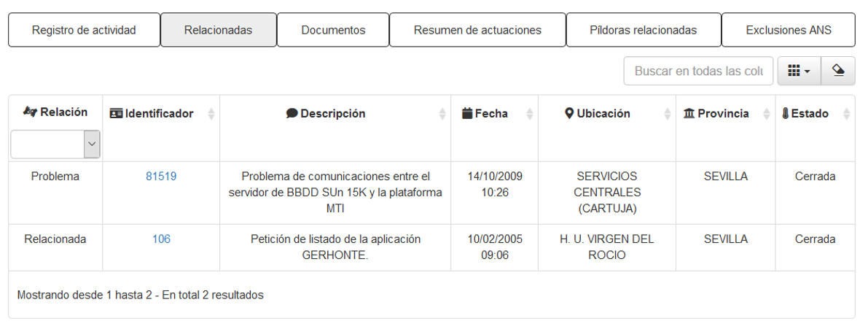Sort table by Ubicación sort arrows

pyautogui.click(x=667, y=114)
